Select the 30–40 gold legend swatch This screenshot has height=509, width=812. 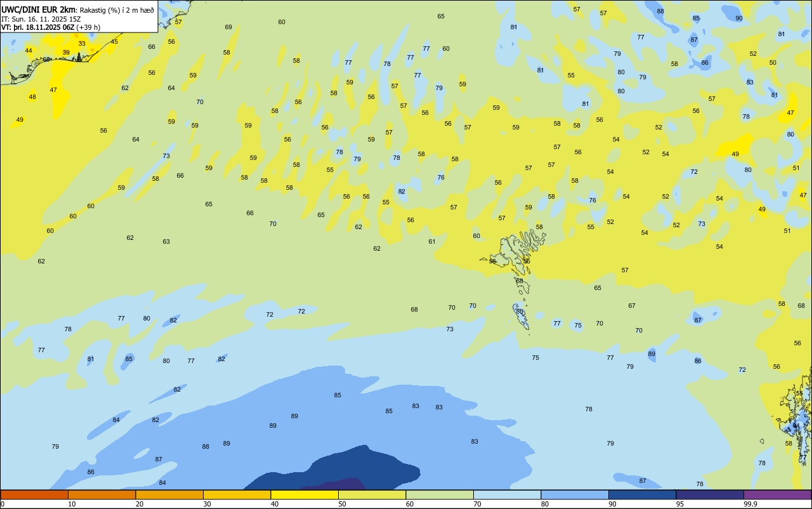[237, 494]
